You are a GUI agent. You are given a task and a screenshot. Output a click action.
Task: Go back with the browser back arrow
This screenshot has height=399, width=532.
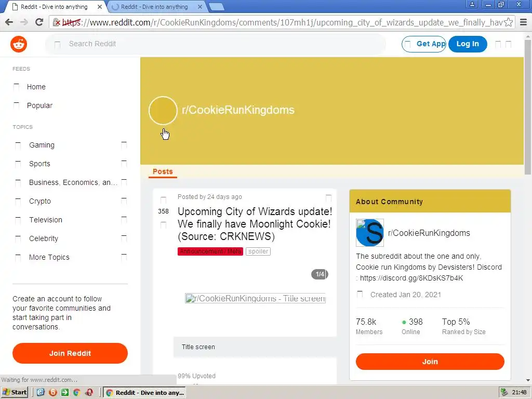pyautogui.click(x=9, y=22)
